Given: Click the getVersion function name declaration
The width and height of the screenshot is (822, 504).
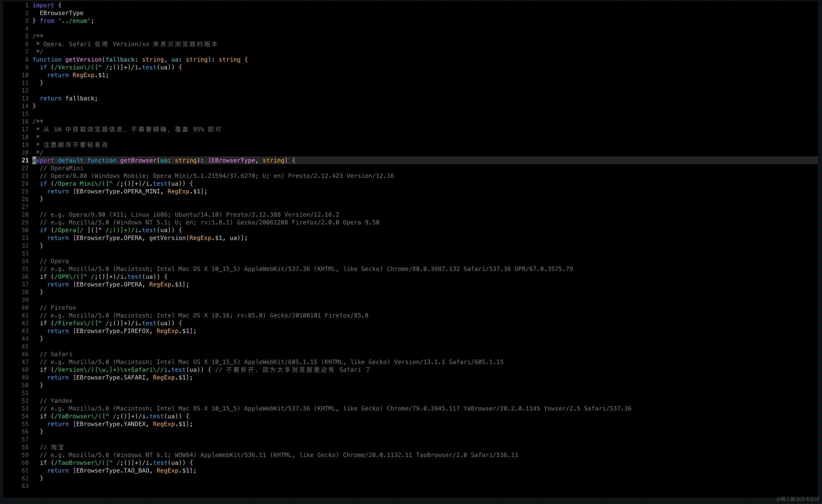Looking at the screenshot, I should point(83,60).
